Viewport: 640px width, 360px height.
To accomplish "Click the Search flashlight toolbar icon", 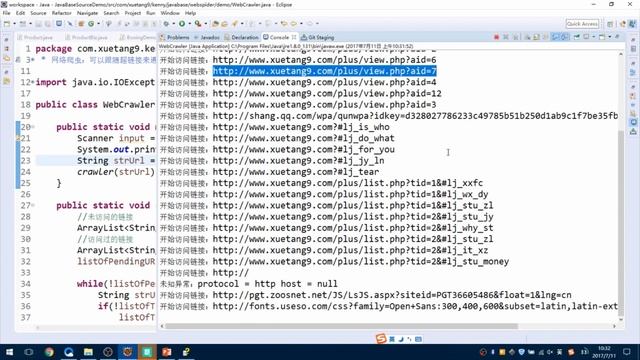I will click(234, 24).
